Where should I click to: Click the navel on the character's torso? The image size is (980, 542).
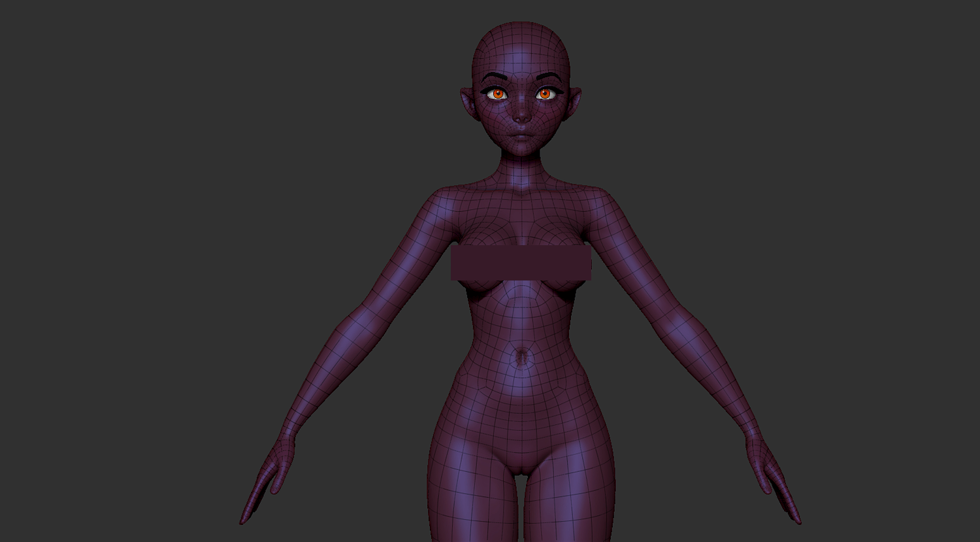point(521,358)
